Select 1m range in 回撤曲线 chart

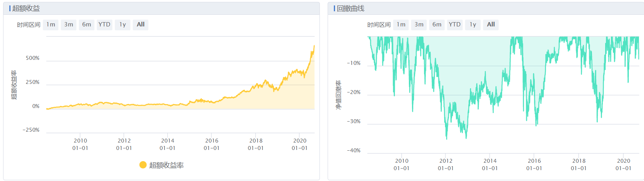click(x=401, y=24)
